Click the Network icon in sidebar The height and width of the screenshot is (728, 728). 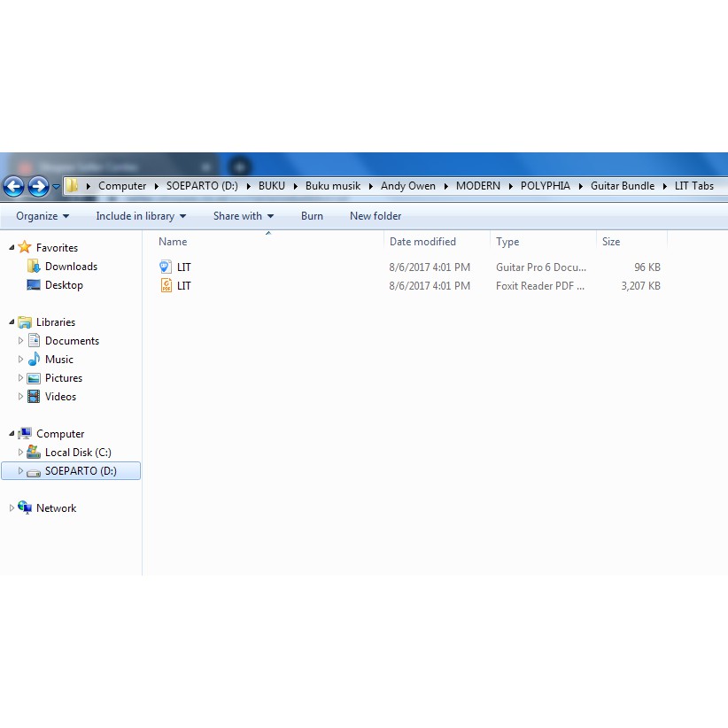[x=25, y=507]
